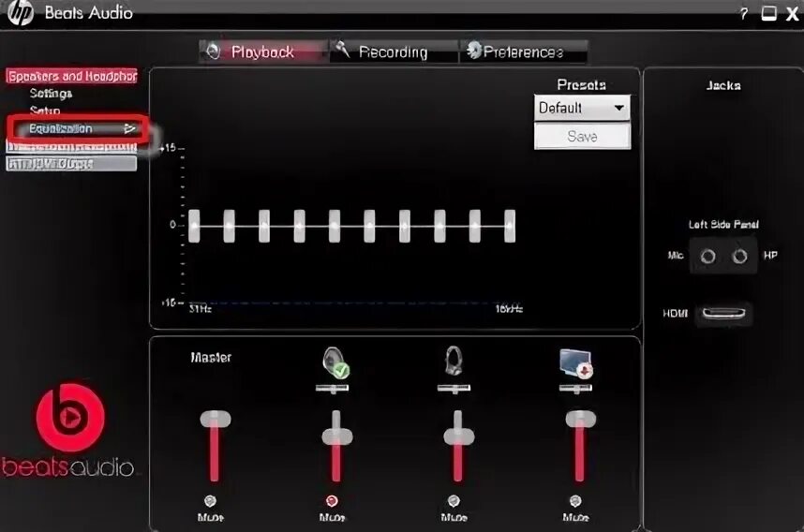Open the Presets Default dropdown
The height and width of the screenshot is (532, 804).
[x=582, y=108]
